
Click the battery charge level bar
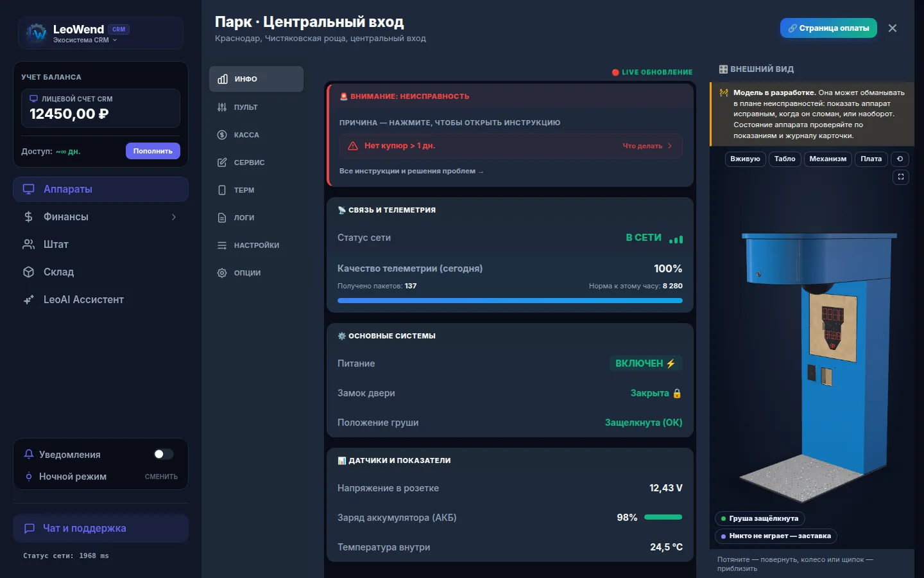point(663,517)
